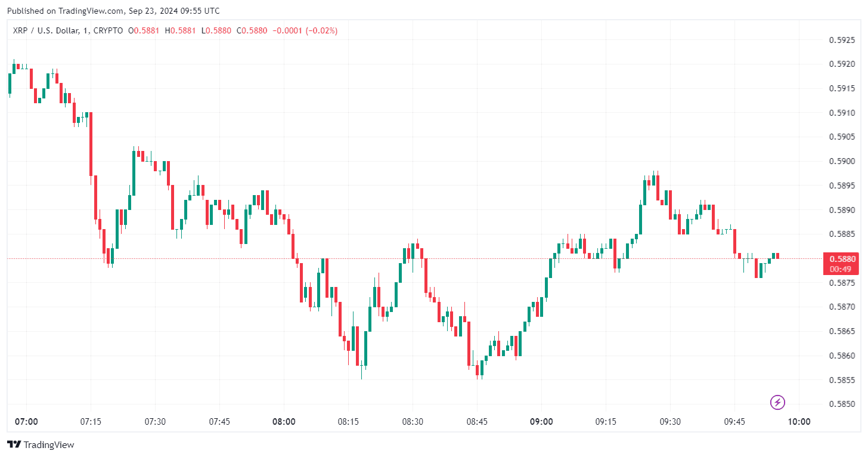Click the −0.0001 (−0.02%) change readout
The width and height of the screenshot is (868, 457).
click(x=305, y=30)
